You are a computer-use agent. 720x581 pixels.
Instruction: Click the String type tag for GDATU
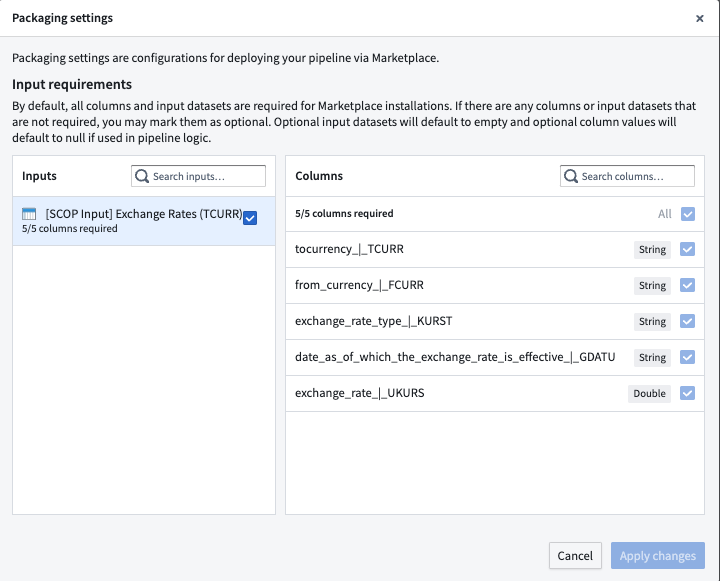pos(652,357)
